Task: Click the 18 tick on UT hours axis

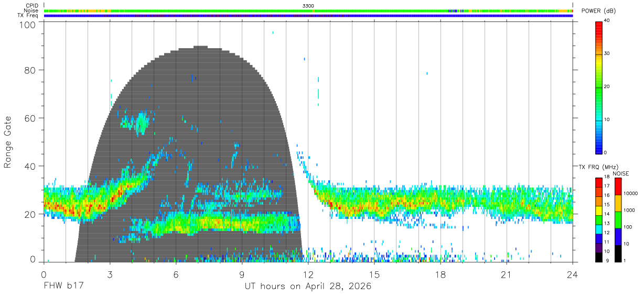Action: (441, 274)
